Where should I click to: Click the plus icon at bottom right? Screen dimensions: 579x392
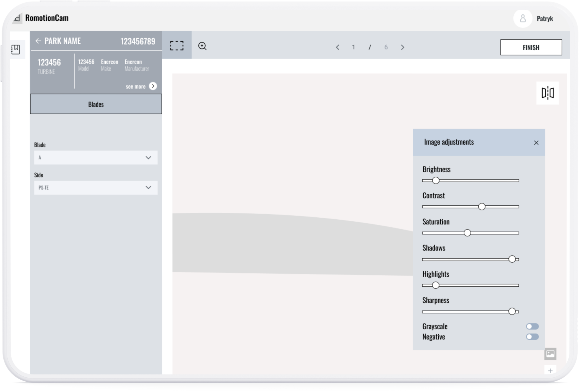pyautogui.click(x=550, y=371)
